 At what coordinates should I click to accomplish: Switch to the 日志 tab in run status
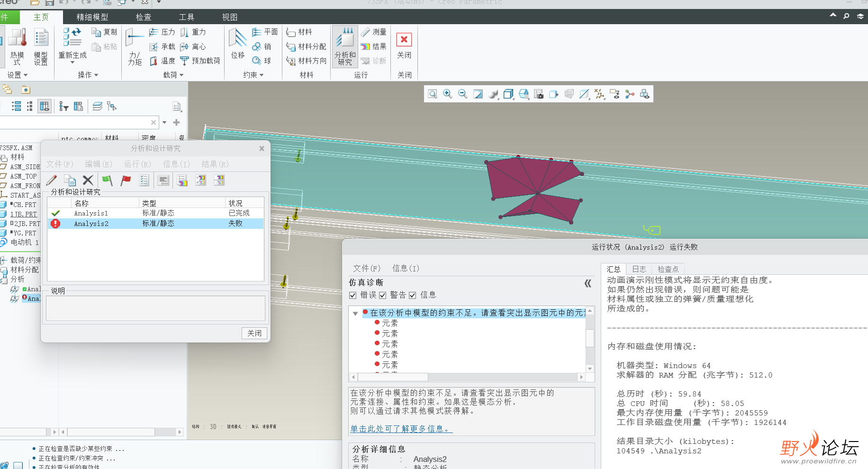(x=639, y=269)
